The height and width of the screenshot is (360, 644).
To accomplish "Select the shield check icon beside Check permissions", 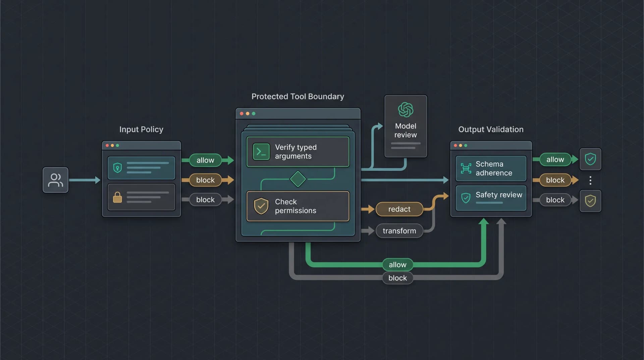I will [x=261, y=206].
